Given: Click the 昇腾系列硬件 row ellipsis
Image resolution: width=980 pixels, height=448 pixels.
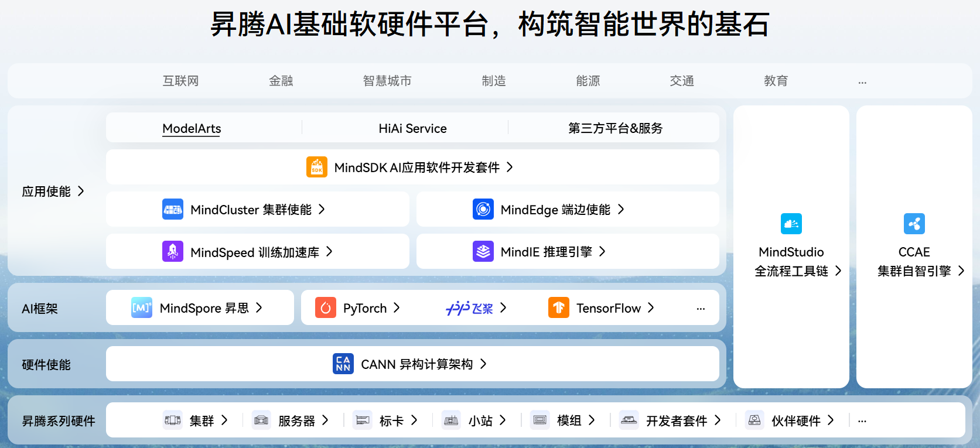Looking at the screenshot, I should point(862,421).
